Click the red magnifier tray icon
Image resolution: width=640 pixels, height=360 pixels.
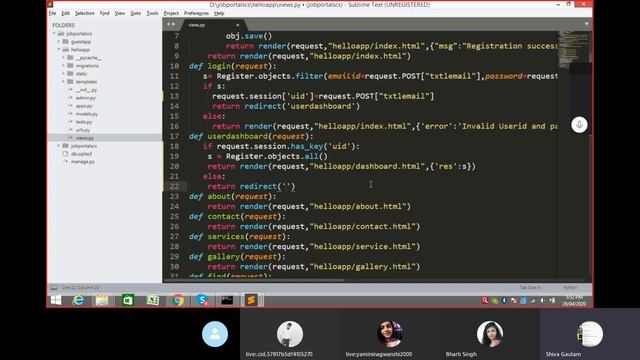click(x=485, y=300)
